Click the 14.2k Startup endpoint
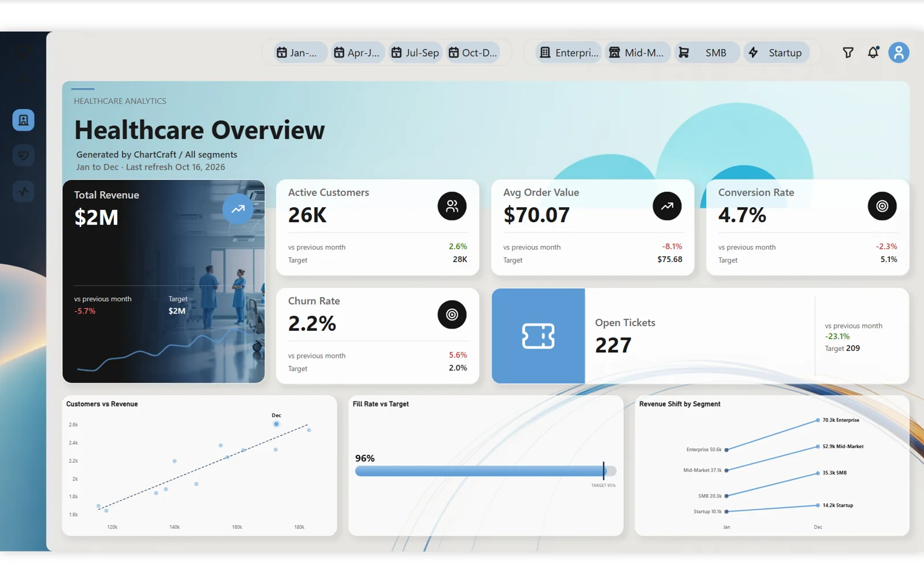The width and height of the screenshot is (924, 583). 818,505
